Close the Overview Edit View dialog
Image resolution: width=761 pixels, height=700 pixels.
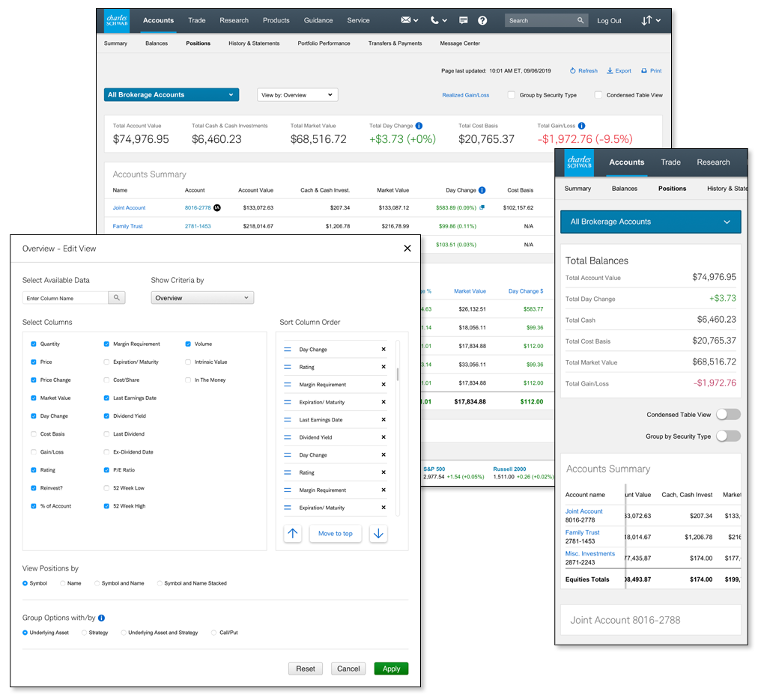pos(407,249)
